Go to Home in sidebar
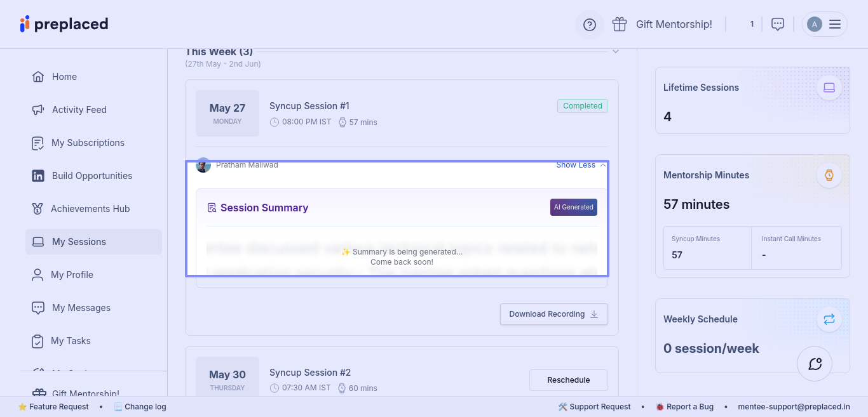 pos(64,77)
